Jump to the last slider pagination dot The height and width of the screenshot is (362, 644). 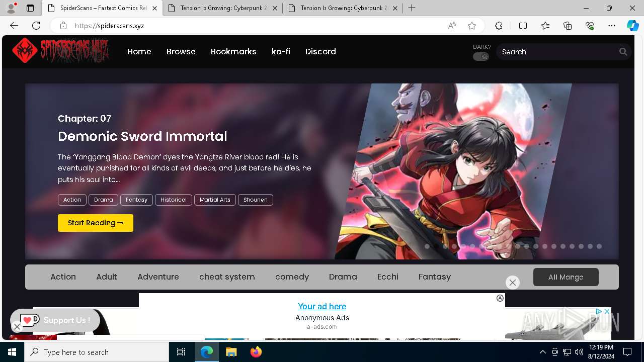(x=599, y=246)
